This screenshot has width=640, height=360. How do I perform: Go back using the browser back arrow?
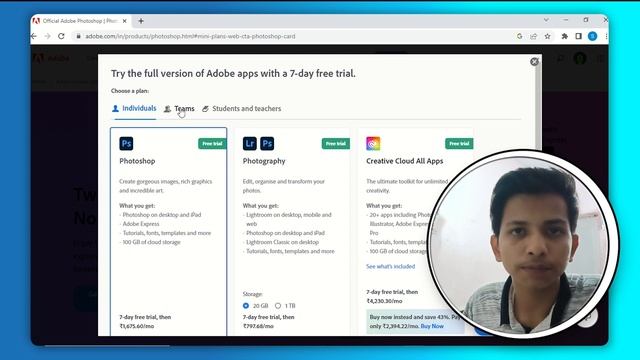click(x=34, y=36)
